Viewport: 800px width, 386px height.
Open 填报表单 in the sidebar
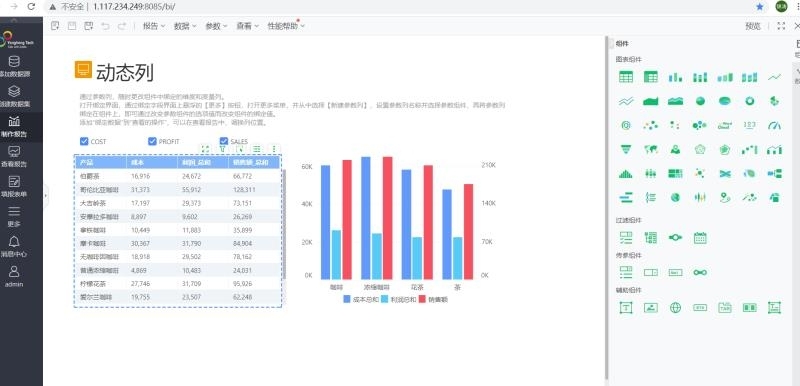pos(14,187)
